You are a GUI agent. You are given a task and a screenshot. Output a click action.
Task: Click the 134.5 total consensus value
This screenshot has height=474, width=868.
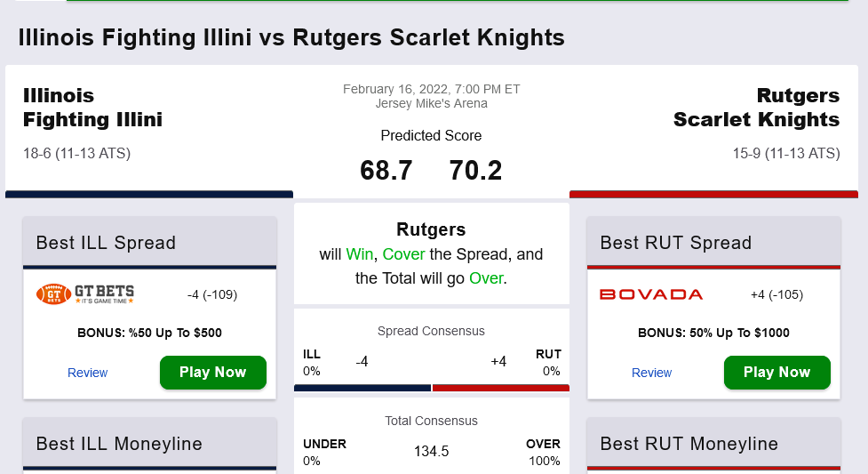tap(431, 452)
